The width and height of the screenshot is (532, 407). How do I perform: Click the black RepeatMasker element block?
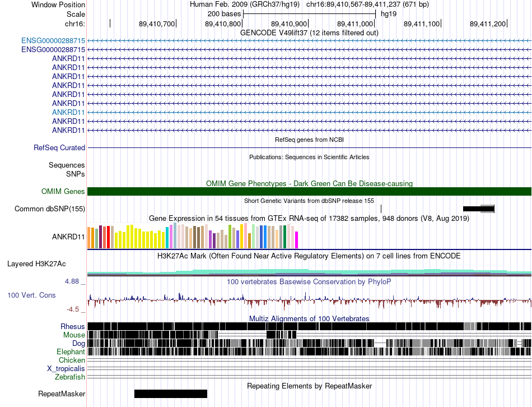(171, 394)
